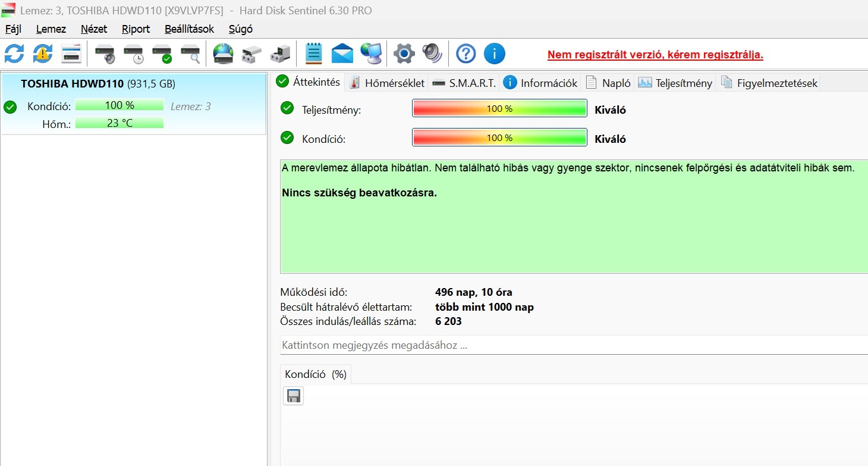This screenshot has height=466, width=868.
Task: Open the Információk tab
Action: (x=540, y=83)
